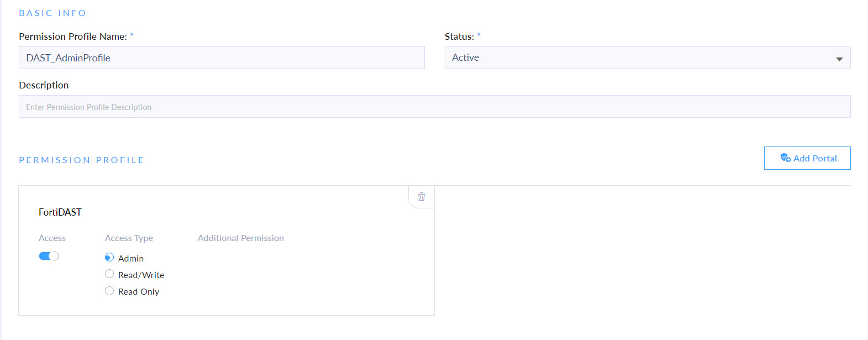This screenshot has height=340, width=868.
Task: Click the Status field label
Action: [459, 36]
